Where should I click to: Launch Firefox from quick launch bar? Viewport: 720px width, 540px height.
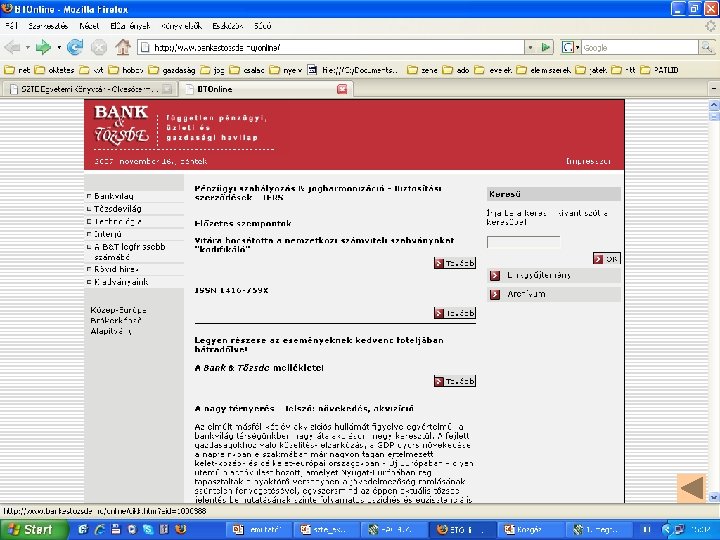tap(180, 529)
